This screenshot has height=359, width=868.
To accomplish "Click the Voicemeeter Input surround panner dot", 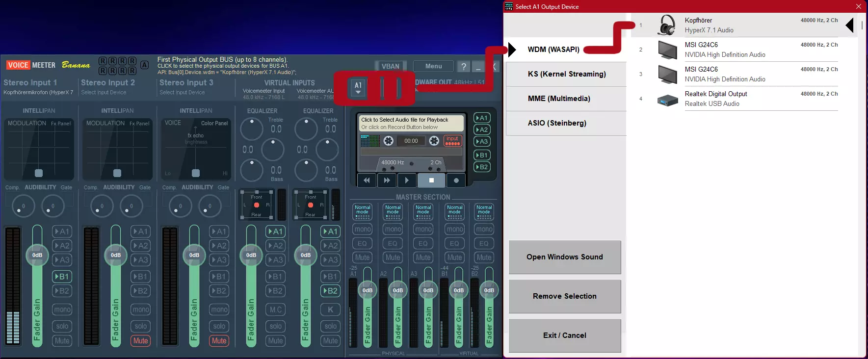I will pyautogui.click(x=256, y=205).
